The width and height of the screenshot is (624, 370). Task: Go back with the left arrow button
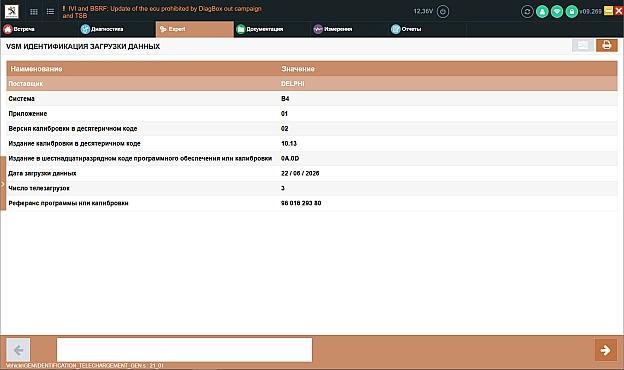click(18, 350)
